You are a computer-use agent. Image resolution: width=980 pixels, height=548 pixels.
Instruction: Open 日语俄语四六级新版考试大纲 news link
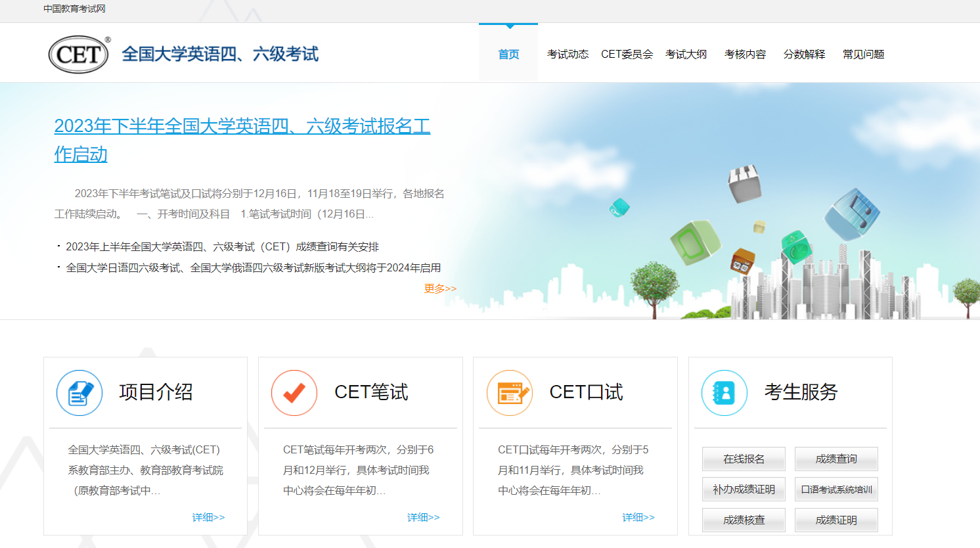click(254, 267)
